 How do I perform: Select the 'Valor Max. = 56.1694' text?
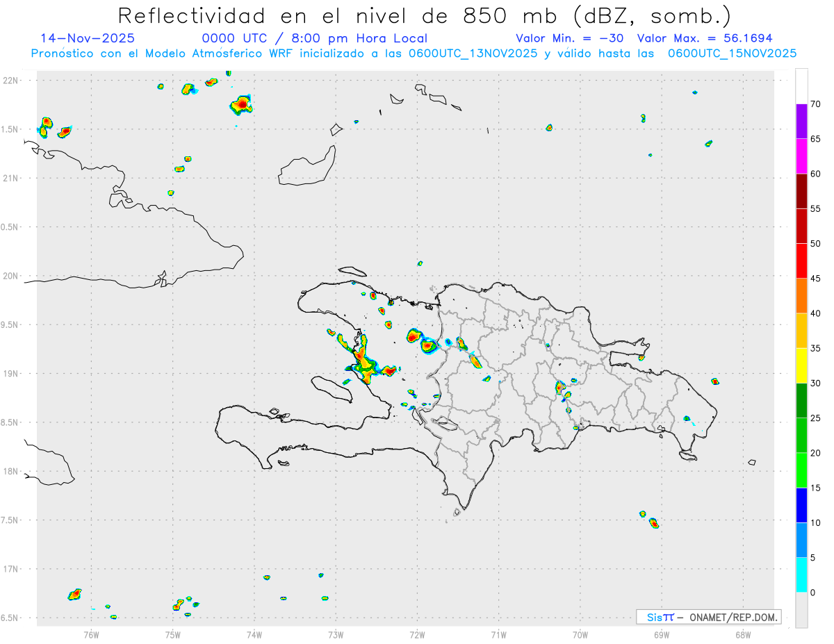pyautogui.click(x=705, y=38)
